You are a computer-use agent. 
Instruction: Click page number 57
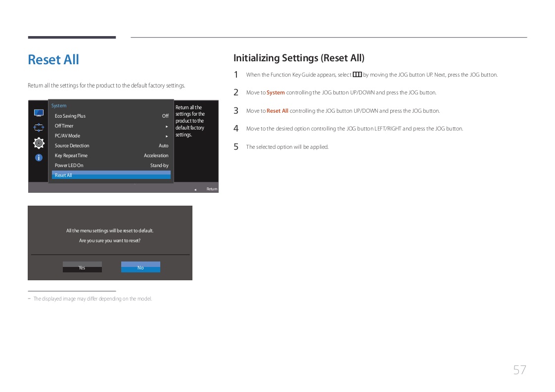[x=519, y=370]
